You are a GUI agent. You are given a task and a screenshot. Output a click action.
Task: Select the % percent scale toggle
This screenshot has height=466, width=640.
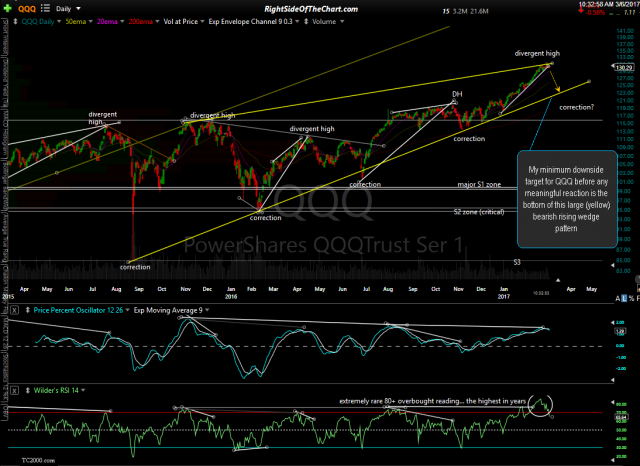click(631, 299)
